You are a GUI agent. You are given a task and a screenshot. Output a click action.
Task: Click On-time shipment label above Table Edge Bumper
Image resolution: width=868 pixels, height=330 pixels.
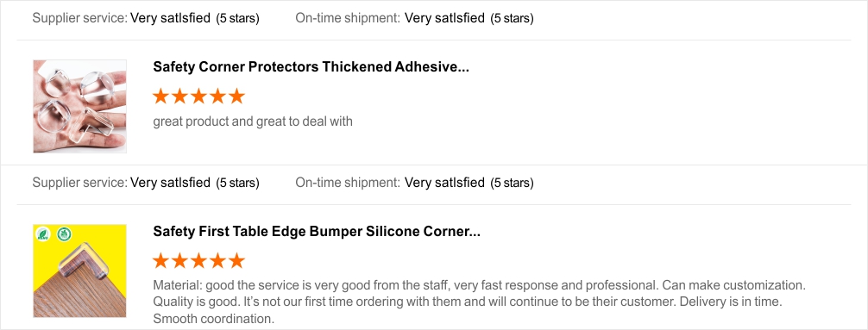(x=348, y=183)
